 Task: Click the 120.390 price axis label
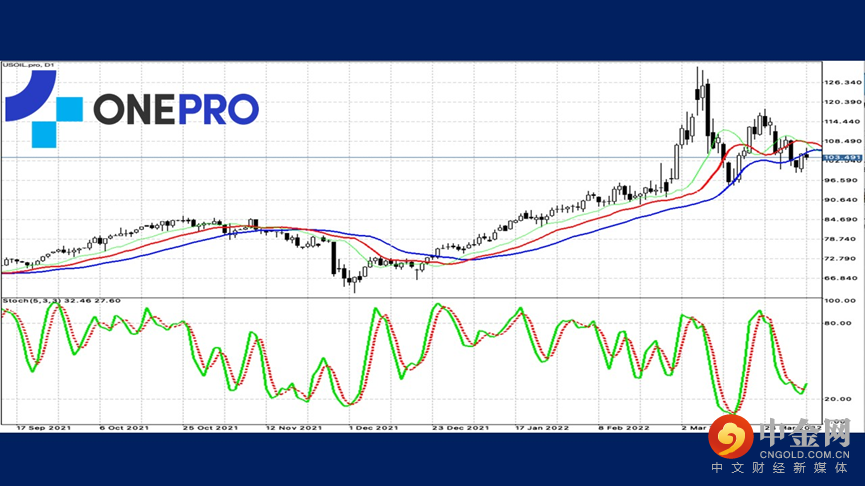pyautogui.click(x=842, y=102)
